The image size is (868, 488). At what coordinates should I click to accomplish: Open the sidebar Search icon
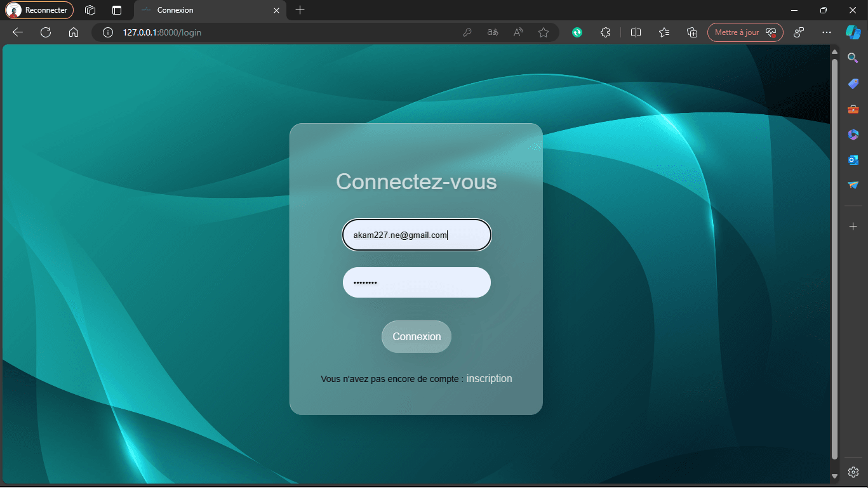pyautogui.click(x=853, y=58)
